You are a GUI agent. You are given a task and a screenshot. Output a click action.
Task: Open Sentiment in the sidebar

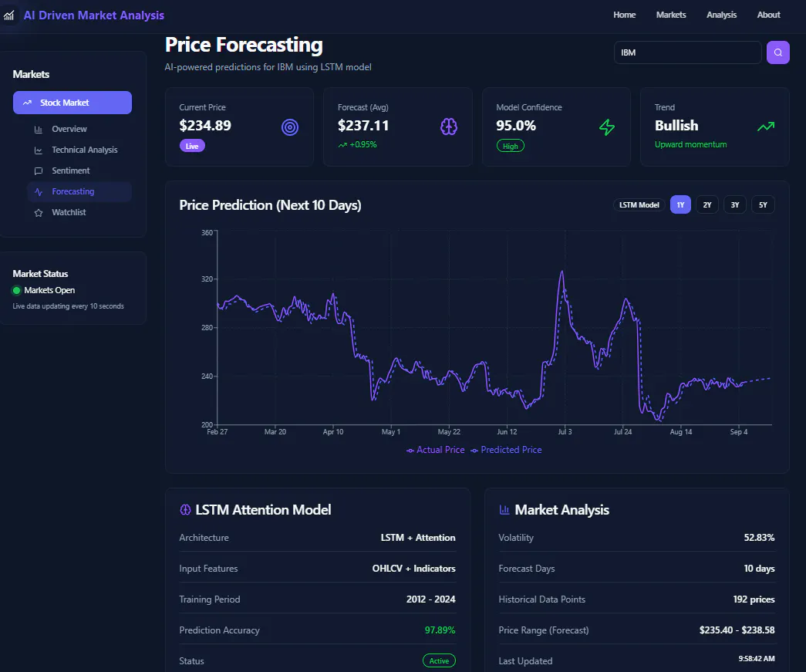tap(79, 171)
